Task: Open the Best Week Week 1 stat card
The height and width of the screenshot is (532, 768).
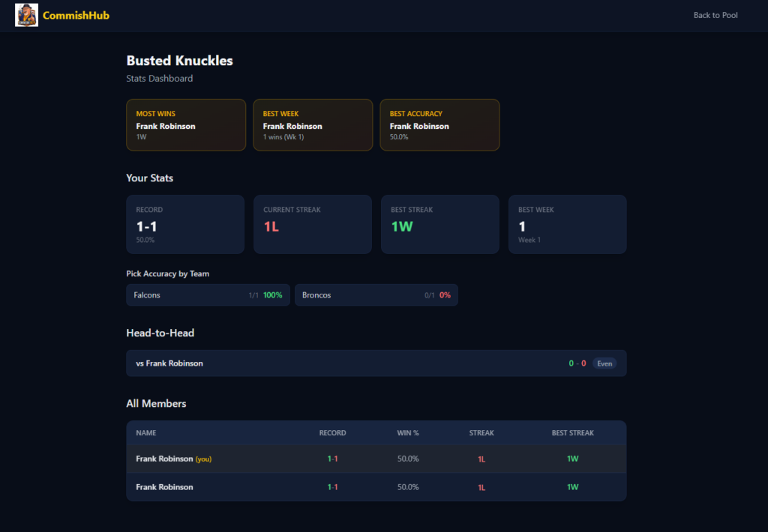Action: [x=567, y=225]
